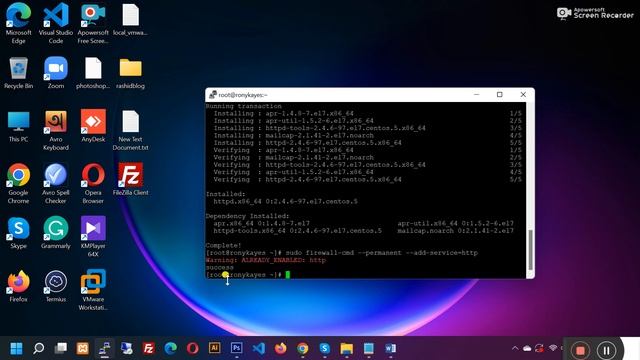This screenshot has width=640, height=360.
Task: Click the PuTTY terminal scrollbar thumb
Action: pyautogui.click(x=530, y=250)
